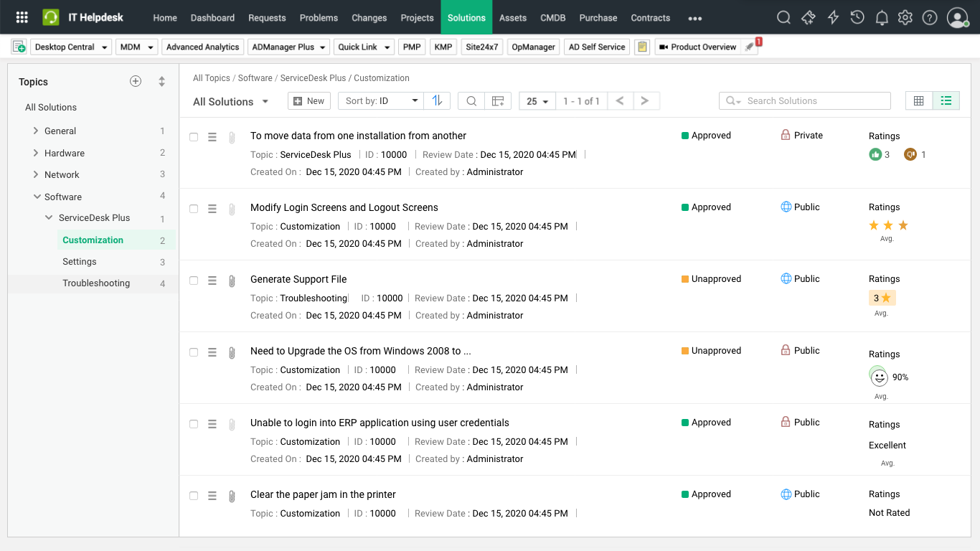The width and height of the screenshot is (980, 551).
Task: Open actions menu for Generate Support File
Action: tap(212, 281)
